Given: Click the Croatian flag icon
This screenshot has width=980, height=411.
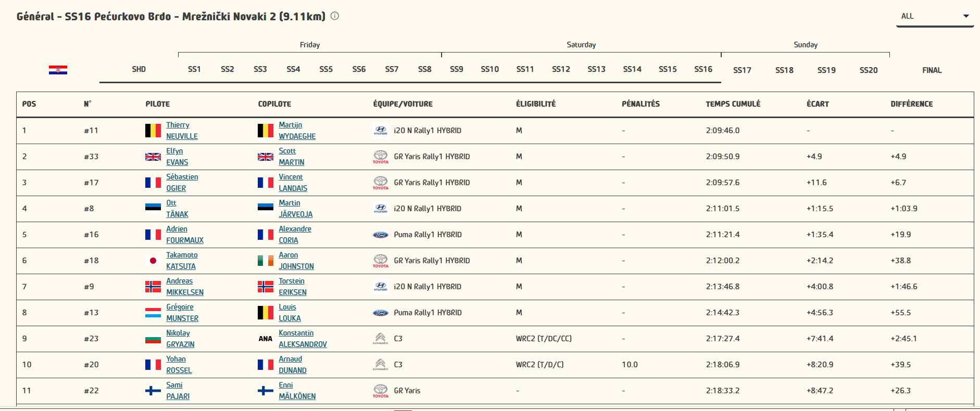Looking at the screenshot, I should (58, 70).
